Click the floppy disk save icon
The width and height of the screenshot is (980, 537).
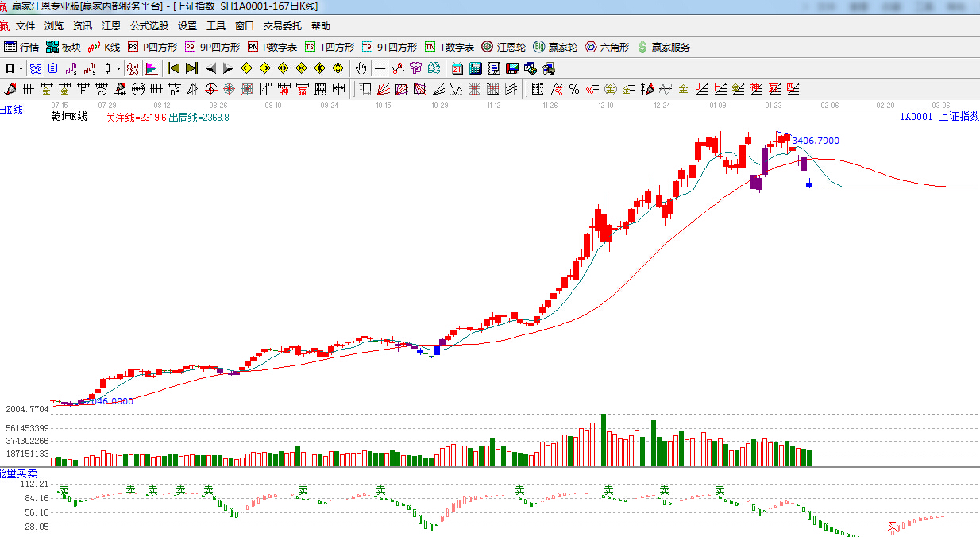(512, 68)
